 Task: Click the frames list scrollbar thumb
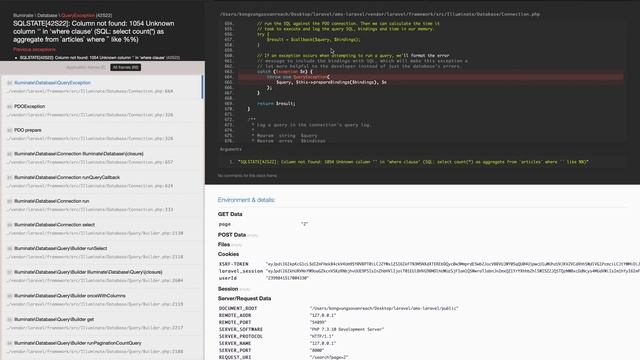[202, 87]
